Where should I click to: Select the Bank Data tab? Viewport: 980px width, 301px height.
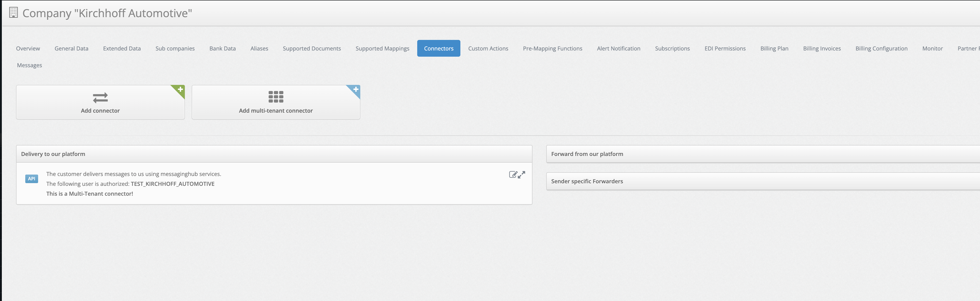tap(222, 48)
